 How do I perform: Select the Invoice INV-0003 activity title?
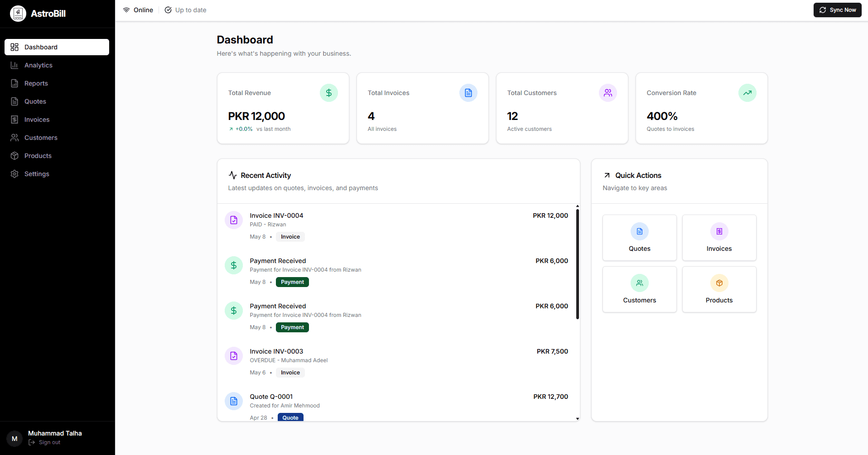click(x=276, y=351)
